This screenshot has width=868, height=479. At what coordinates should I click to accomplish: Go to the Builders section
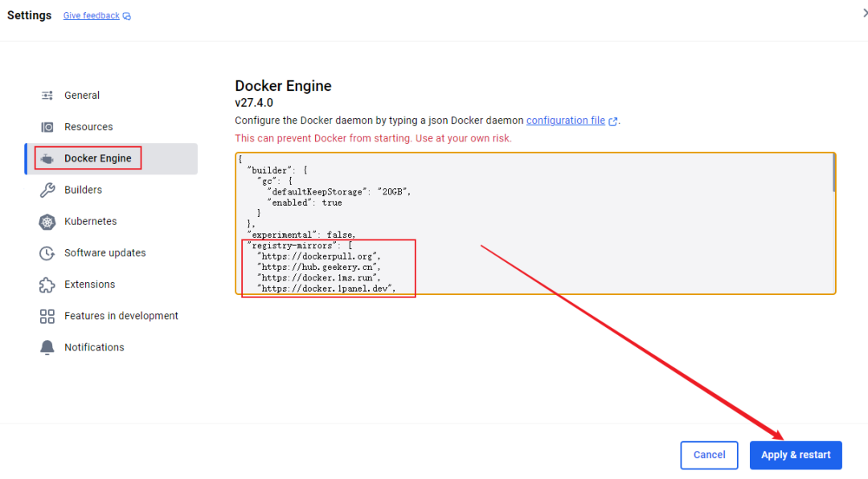click(x=111, y=190)
